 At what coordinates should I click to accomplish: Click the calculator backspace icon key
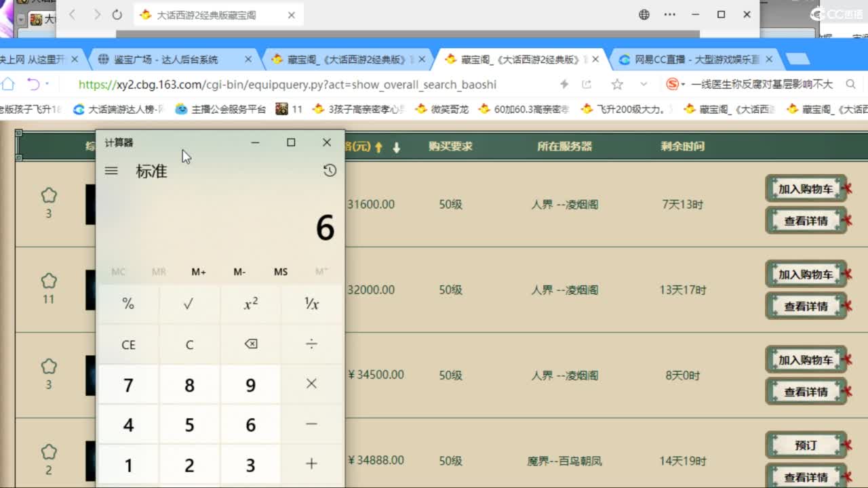250,344
